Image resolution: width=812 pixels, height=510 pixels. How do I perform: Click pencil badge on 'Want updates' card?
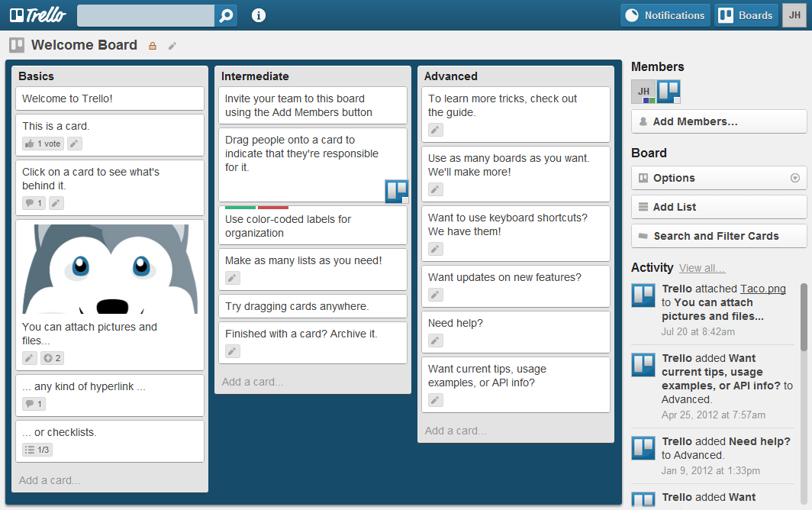click(x=436, y=295)
